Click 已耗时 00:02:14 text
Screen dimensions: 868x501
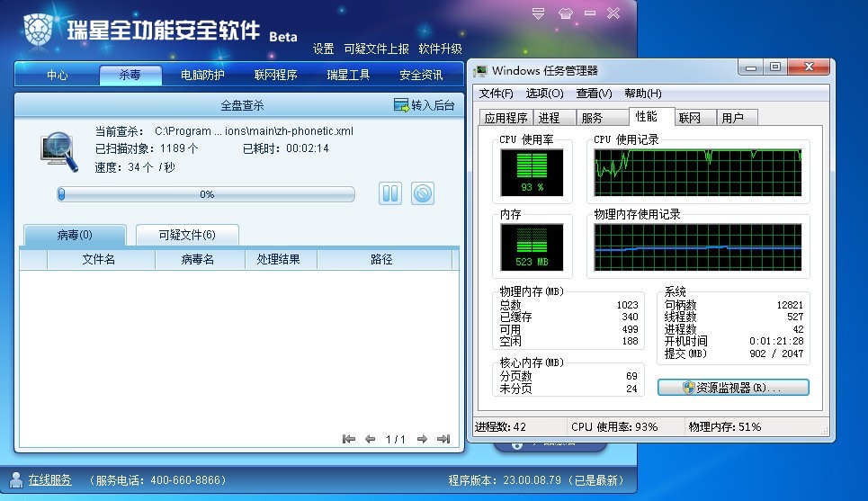tap(286, 148)
